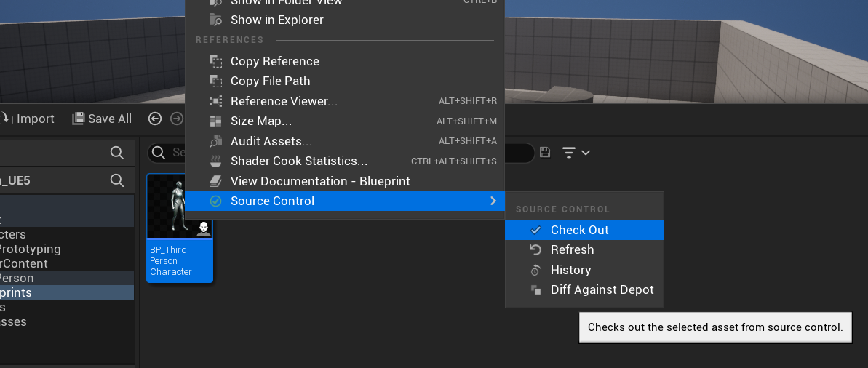The image size is (868, 368).
Task: Click the save search floppy-disk icon
Action: [x=545, y=153]
